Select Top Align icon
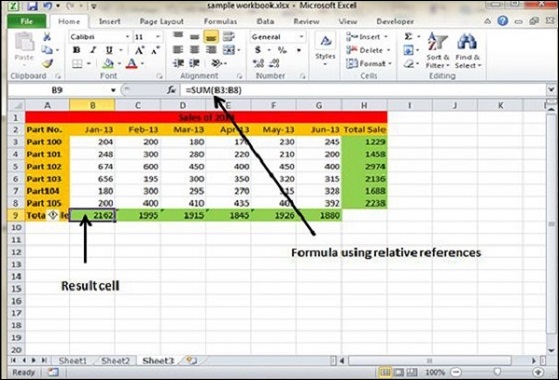 coord(178,35)
